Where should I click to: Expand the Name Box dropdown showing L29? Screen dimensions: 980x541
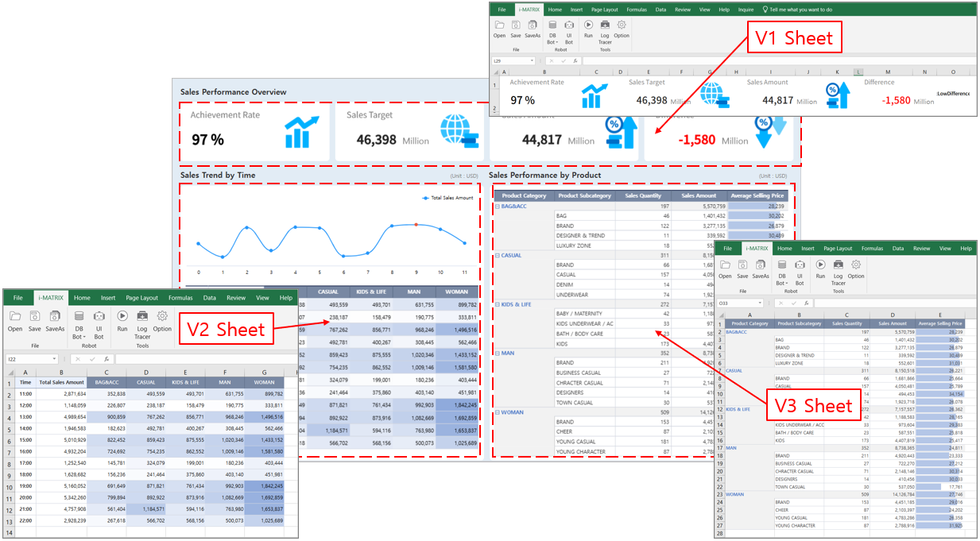coord(532,61)
